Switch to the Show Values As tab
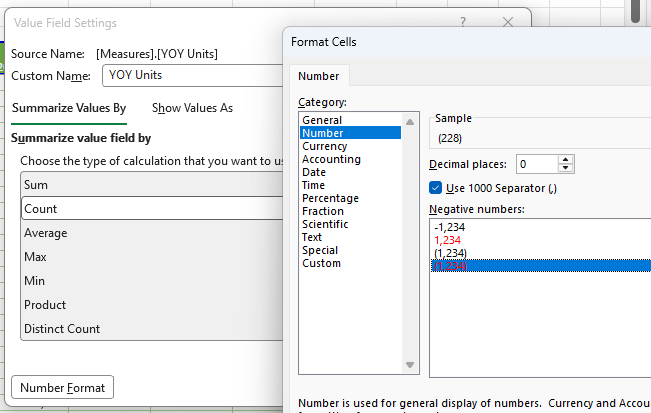This screenshot has width=651, height=413. click(x=192, y=108)
